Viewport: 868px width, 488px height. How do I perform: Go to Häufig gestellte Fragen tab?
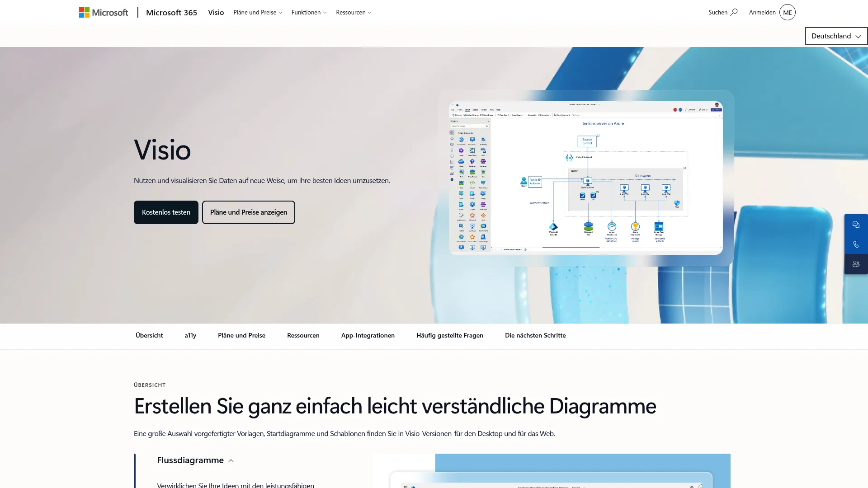(450, 336)
